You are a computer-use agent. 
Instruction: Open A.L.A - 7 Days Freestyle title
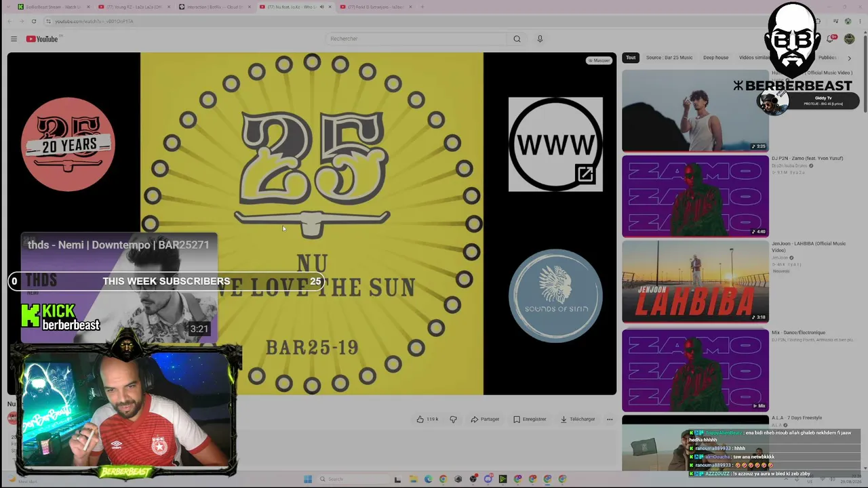pyautogui.click(x=797, y=418)
